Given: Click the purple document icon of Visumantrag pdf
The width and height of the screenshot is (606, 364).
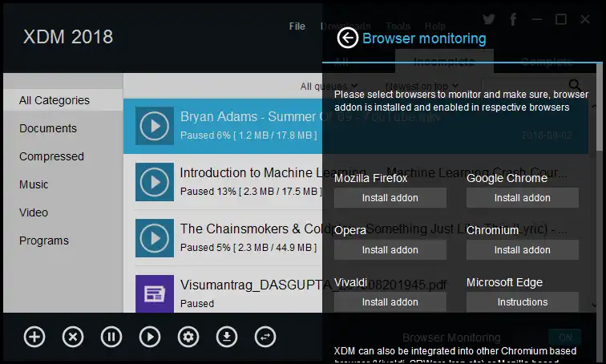Looking at the screenshot, I should pos(154,293).
